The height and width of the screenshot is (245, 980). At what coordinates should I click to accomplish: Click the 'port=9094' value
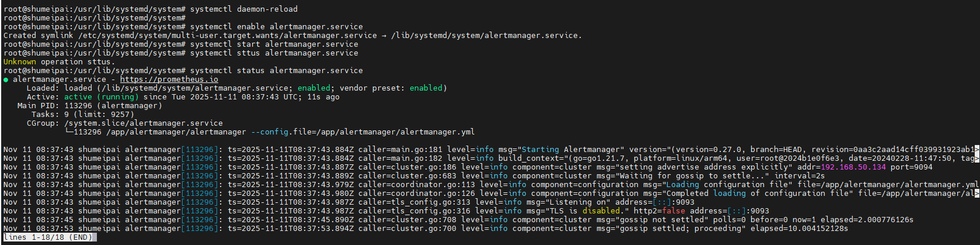pos(912,167)
